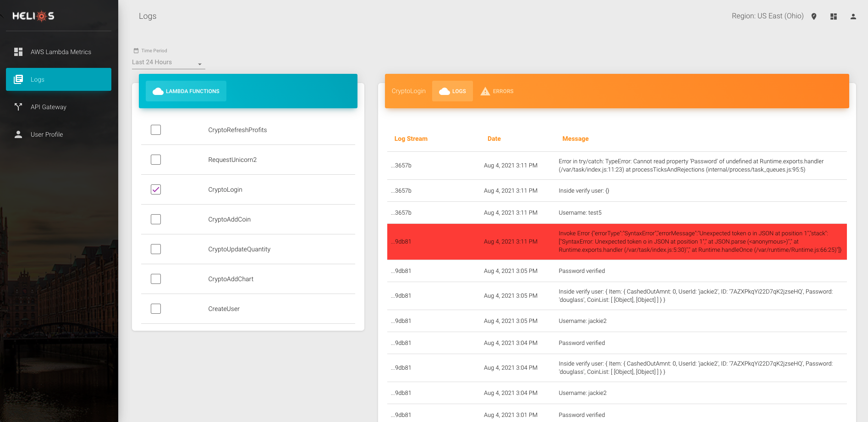Click date in the 'Username: test5' row
The height and width of the screenshot is (422, 868).
click(511, 213)
